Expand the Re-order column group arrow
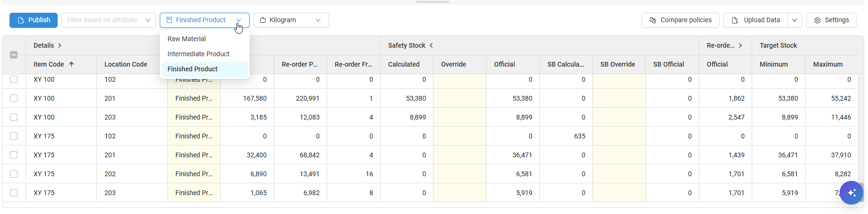868x214 pixels. (740, 45)
